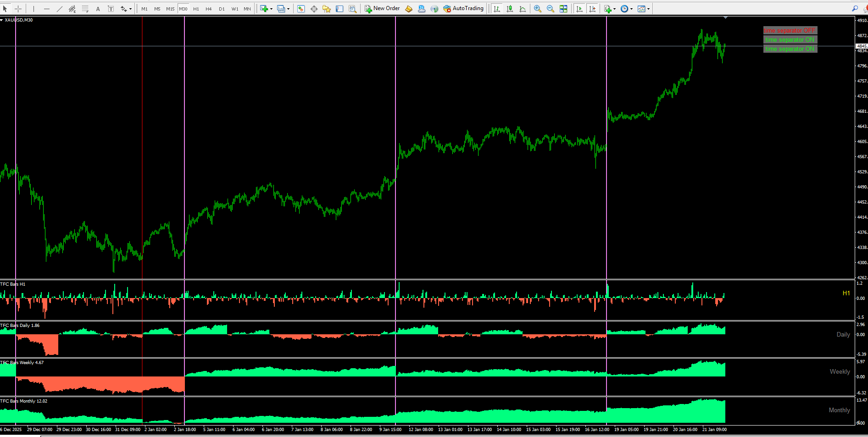Switch chart to W1 timeframe
The image size is (868, 437).
[234, 9]
